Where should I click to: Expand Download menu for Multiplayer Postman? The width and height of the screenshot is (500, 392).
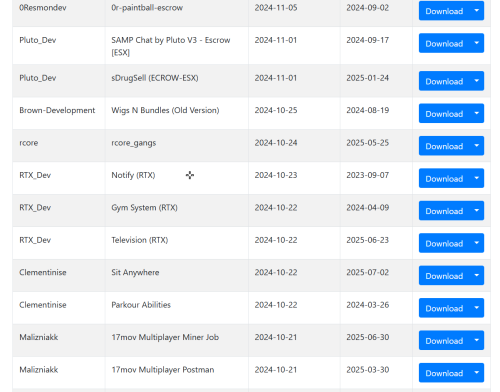[477, 373]
